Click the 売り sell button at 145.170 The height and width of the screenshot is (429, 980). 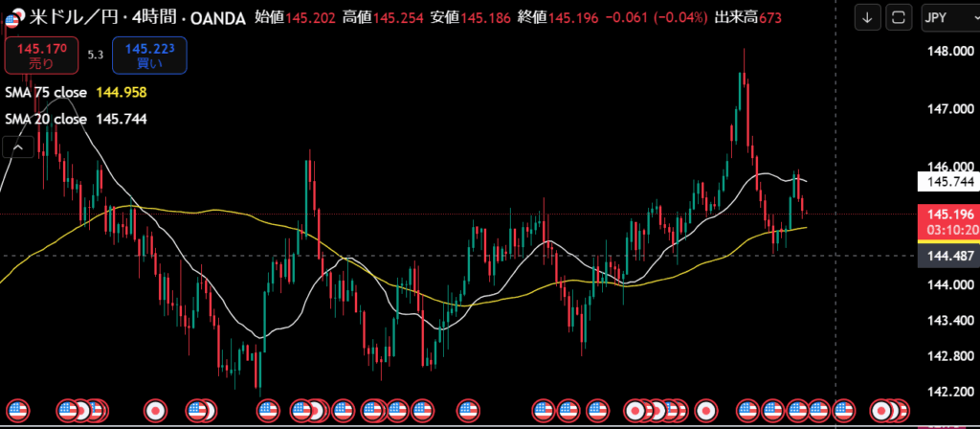[x=42, y=55]
